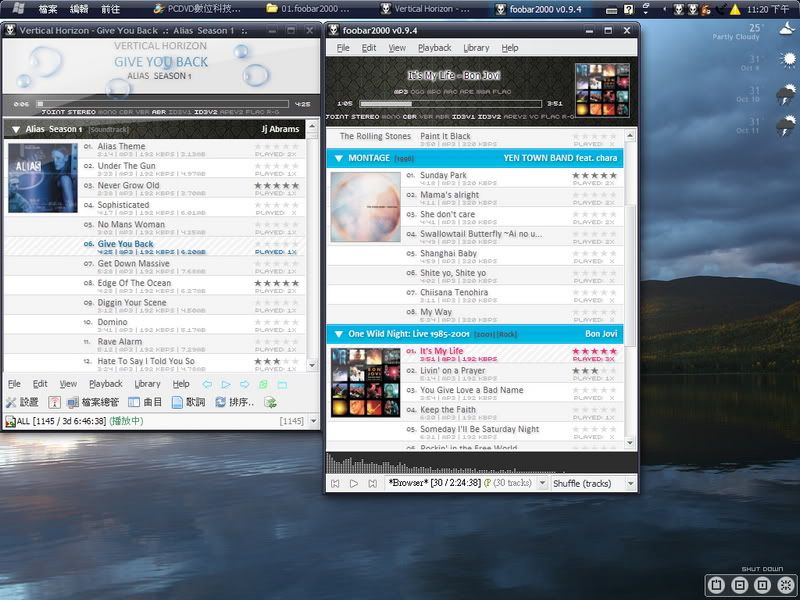Open File menu in right foobar2000 window
The image size is (800, 600).
343,48
